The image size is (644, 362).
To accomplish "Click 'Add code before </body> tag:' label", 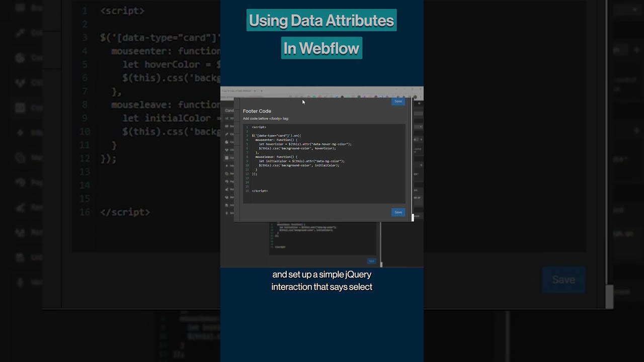I will click(266, 119).
